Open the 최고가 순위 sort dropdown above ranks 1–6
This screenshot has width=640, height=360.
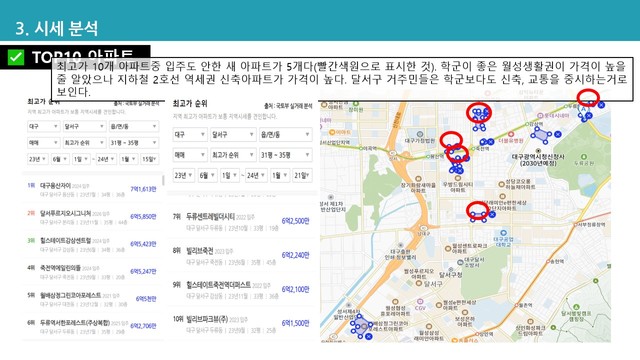coord(84,143)
